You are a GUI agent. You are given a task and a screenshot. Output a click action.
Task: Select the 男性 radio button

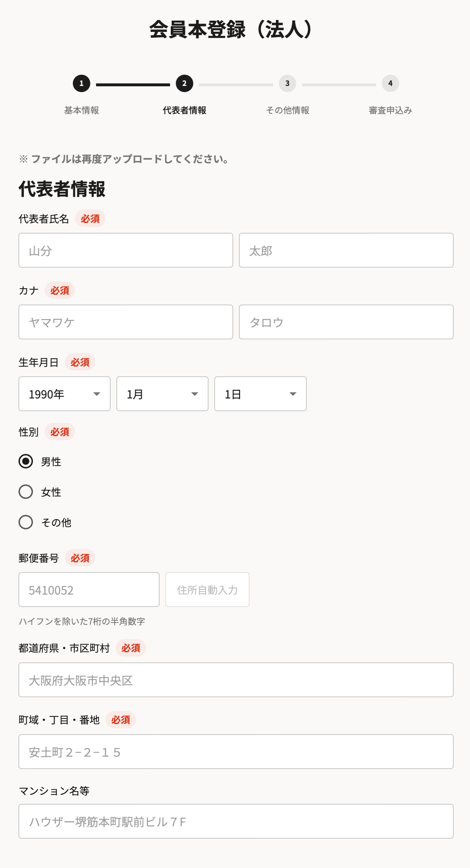click(x=26, y=461)
